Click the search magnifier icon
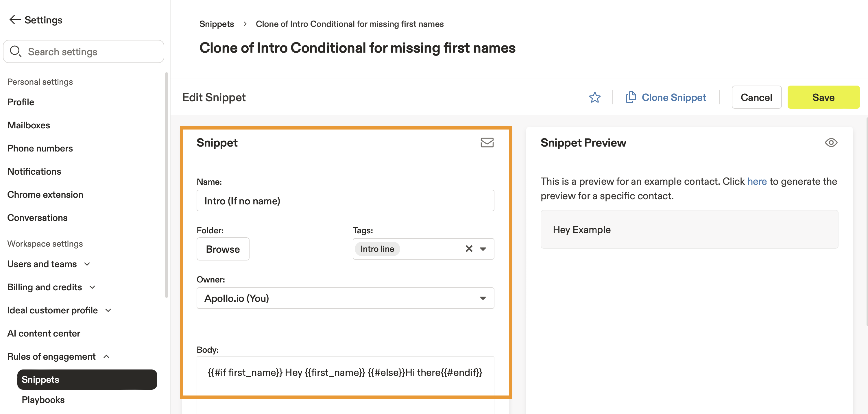Viewport: 868px width, 414px height. click(16, 51)
